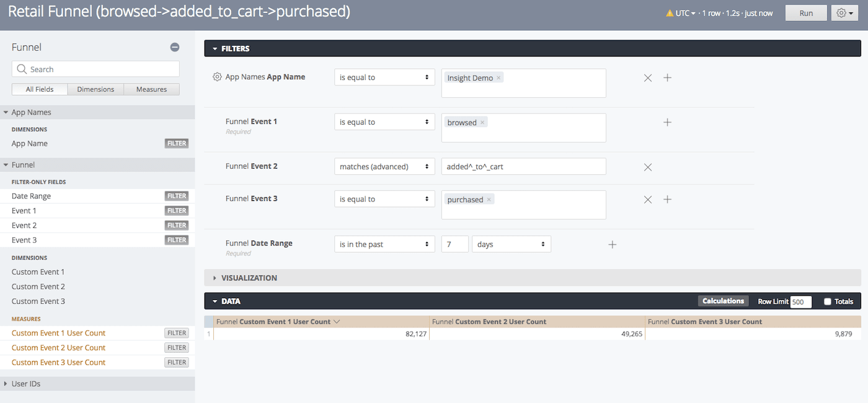Remove the 'browsed' tag from Event 1
The height and width of the screenshot is (403, 868).
(483, 123)
